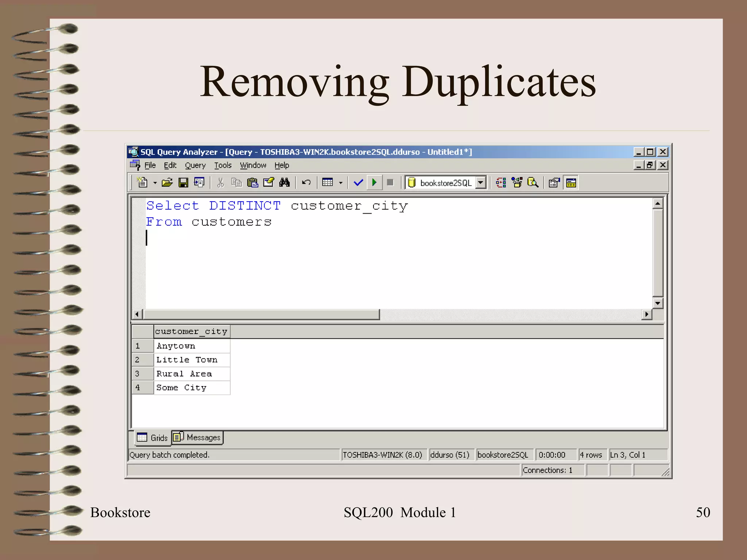
Task: Switch to the Messages tab
Action: (x=198, y=437)
